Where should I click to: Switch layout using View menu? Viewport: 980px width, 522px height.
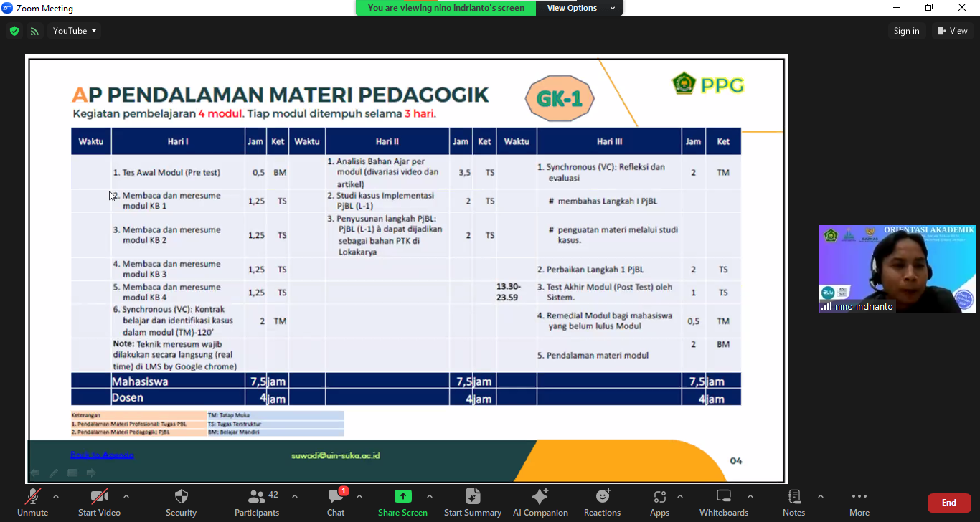(x=953, y=31)
